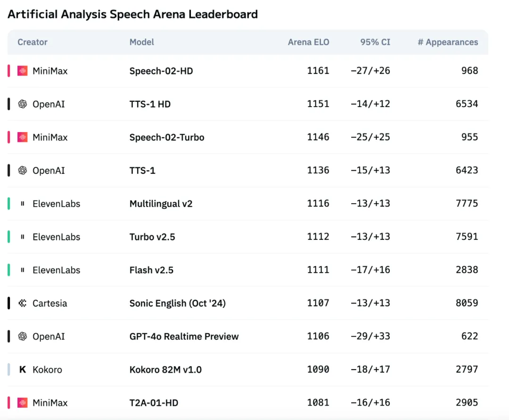The width and height of the screenshot is (509, 420).
Task: Click the MiniMax logo beside Speech-02-Turbo
Action: (x=23, y=137)
